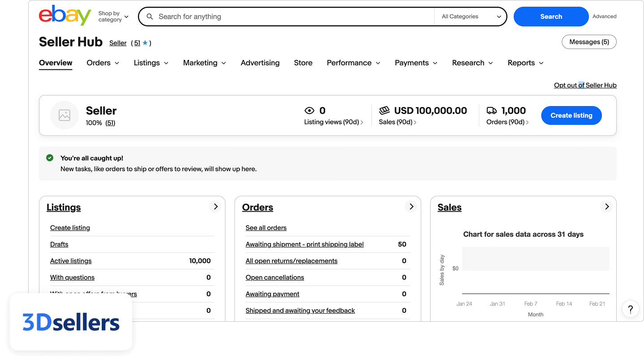Open Orders (90d) details
The width and height of the screenshot is (644, 362).
(507, 122)
